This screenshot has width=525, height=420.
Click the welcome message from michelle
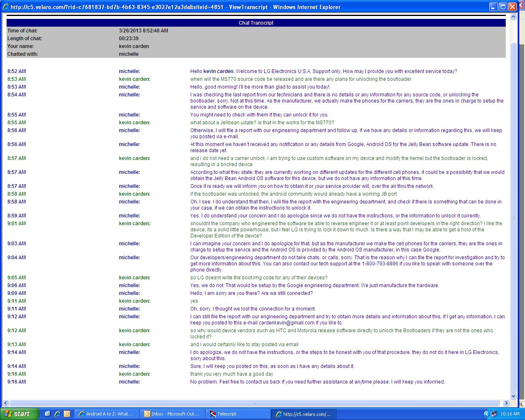coord(324,71)
